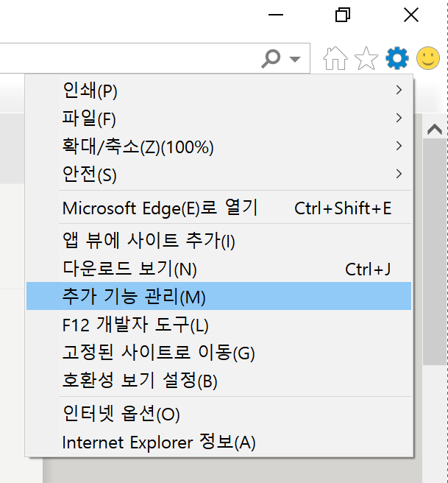Image resolution: width=448 pixels, height=483 pixels.
Task: Expand the 인쇄(P) submenu
Action: coord(218,90)
